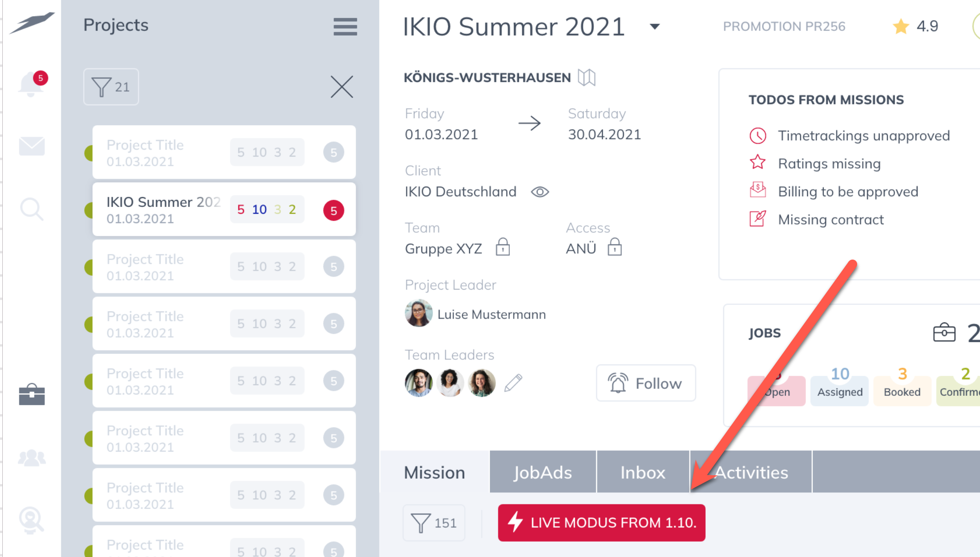Toggle client visibility eye icon
980x557 pixels.
(539, 192)
